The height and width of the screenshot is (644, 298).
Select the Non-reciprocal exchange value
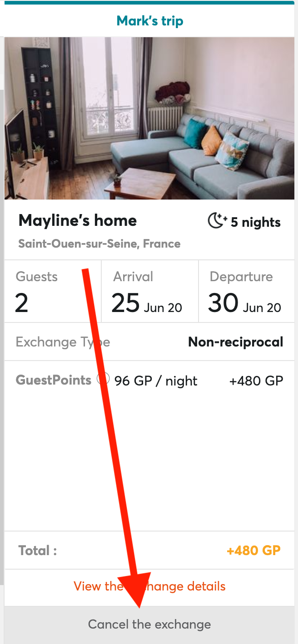coord(235,342)
